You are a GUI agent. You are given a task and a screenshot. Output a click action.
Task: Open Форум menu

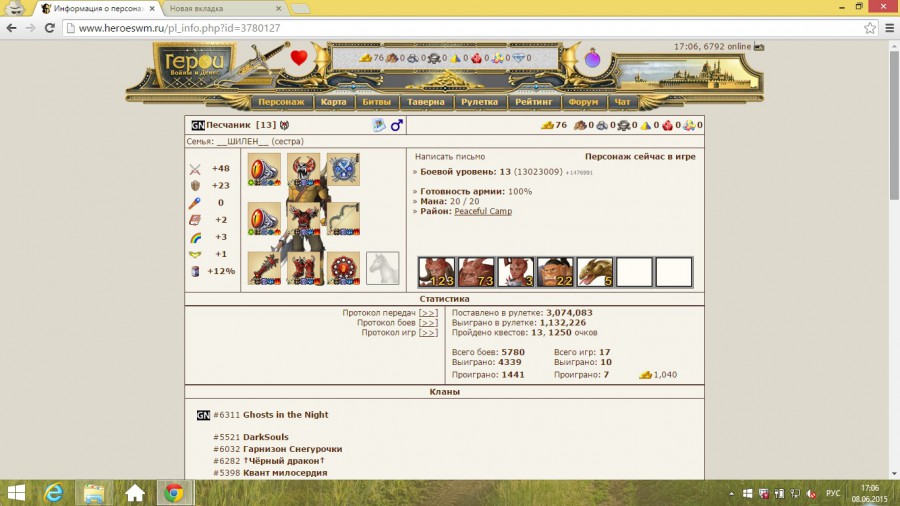[583, 102]
